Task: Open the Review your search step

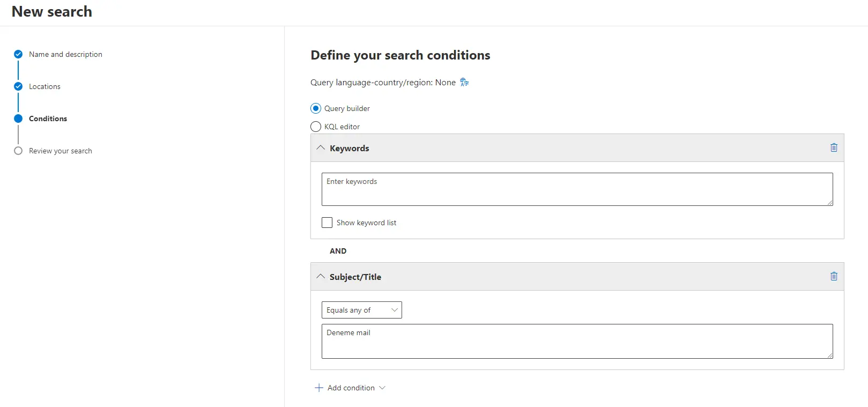Action: click(x=61, y=151)
